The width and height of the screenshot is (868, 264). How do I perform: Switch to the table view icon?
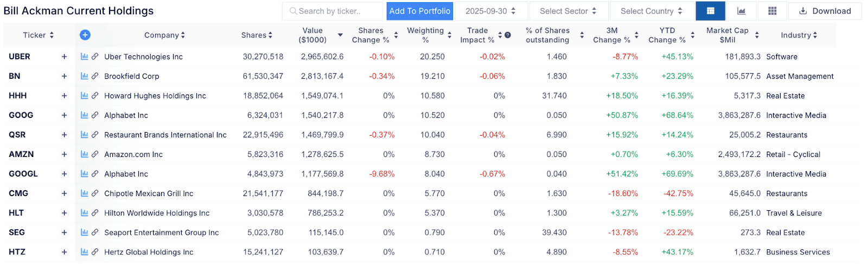(710, 11)
